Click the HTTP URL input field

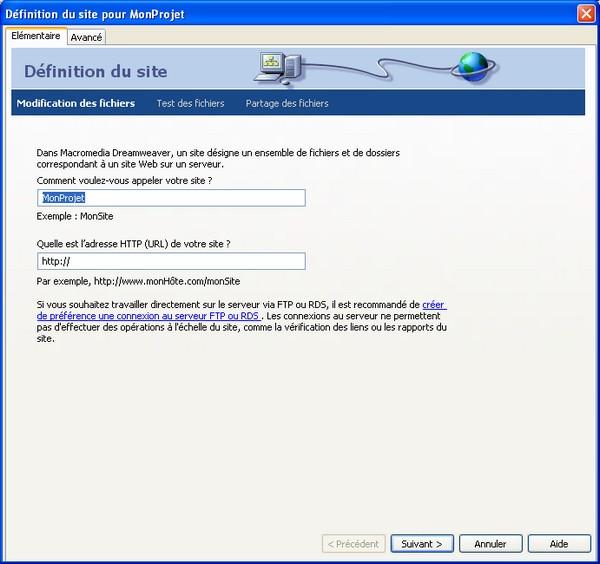pyautogui.click(x=171, y=261)
